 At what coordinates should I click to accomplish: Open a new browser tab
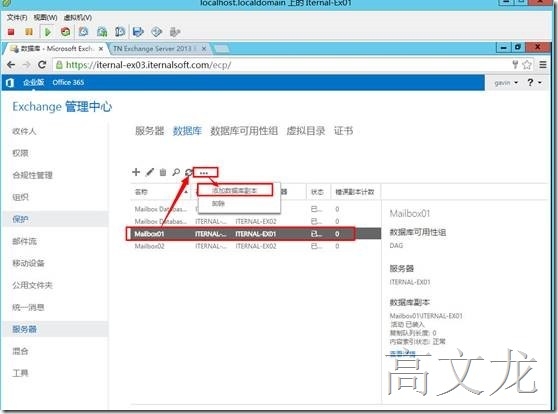(221, 48)
